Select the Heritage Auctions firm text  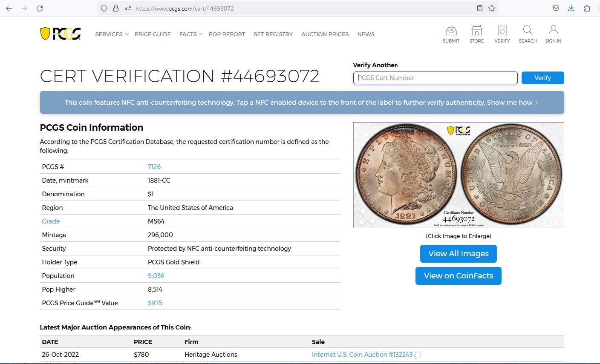[211, 355]
